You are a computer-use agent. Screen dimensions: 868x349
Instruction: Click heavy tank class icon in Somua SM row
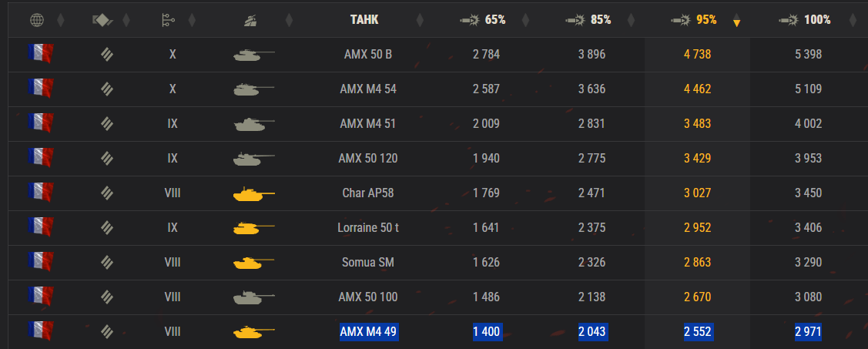107,262
